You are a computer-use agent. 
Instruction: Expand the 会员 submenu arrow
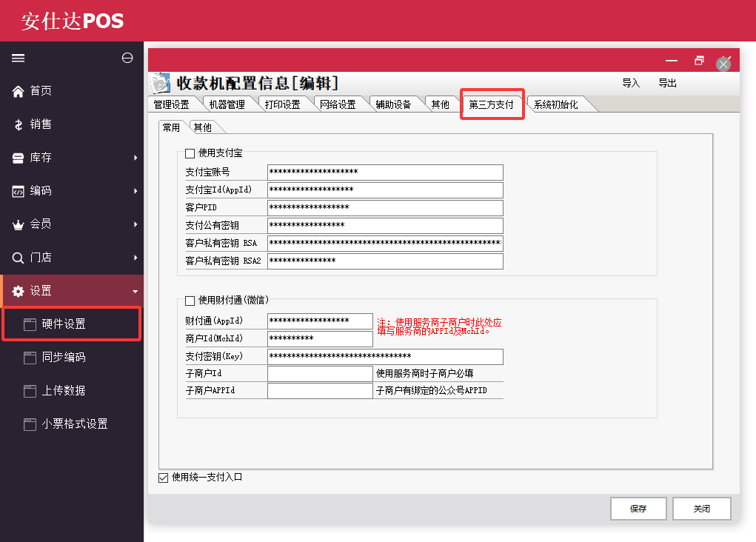(x=136, y=224)
